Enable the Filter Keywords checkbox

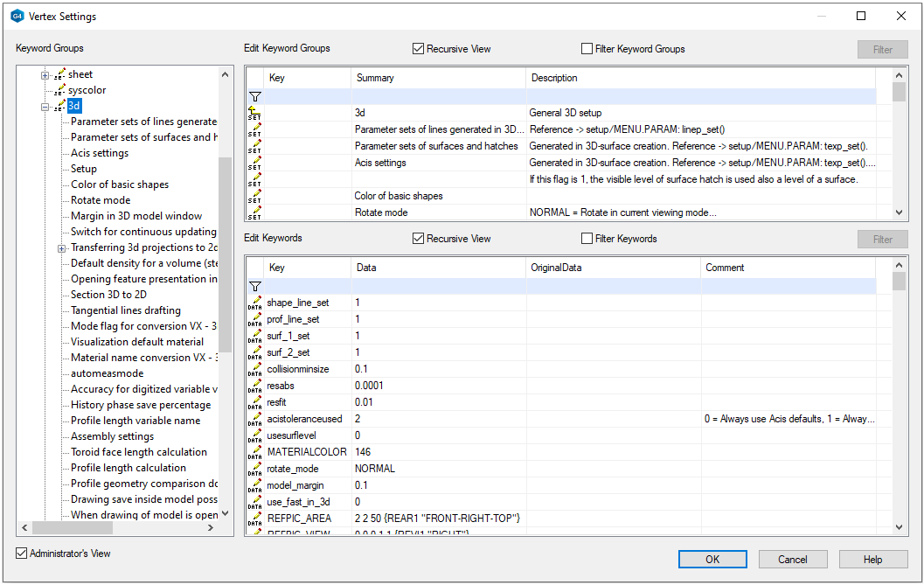point(587,239)
